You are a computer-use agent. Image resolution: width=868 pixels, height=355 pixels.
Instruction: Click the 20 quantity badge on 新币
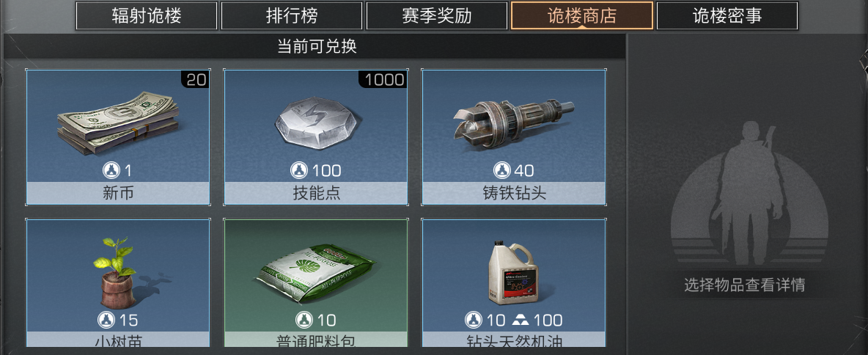(x=196, y=80)
